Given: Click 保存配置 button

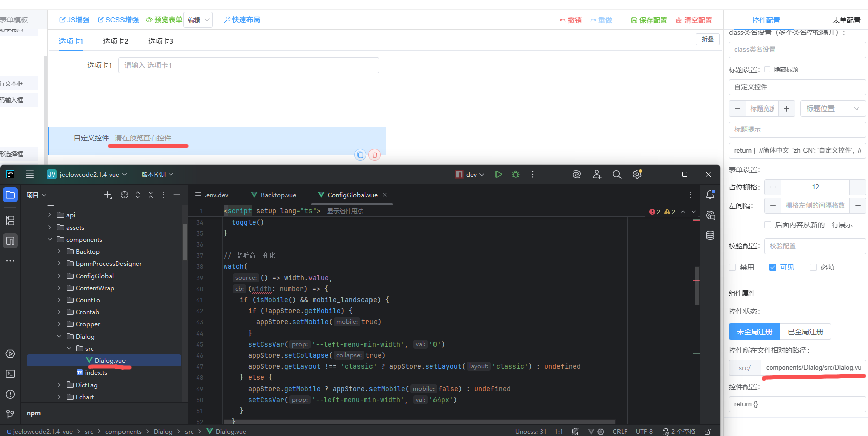Looking at the screenshot, I should pos(649,20).
